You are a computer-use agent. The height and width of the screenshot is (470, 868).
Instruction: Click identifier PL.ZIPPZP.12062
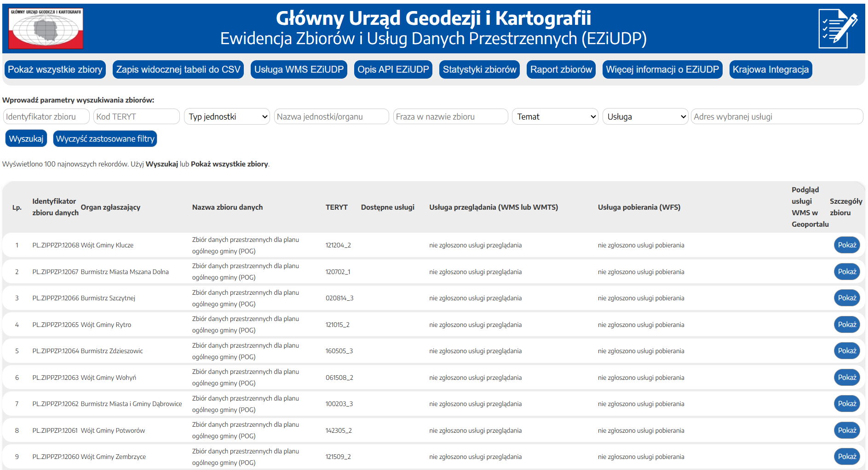tap(56, 404)
